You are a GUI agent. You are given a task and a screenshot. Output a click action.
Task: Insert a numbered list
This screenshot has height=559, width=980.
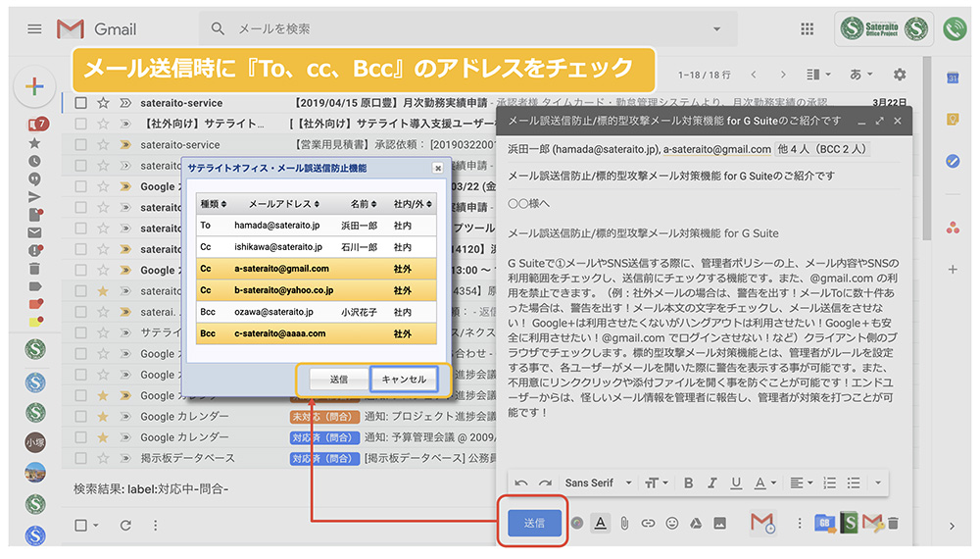829,483
